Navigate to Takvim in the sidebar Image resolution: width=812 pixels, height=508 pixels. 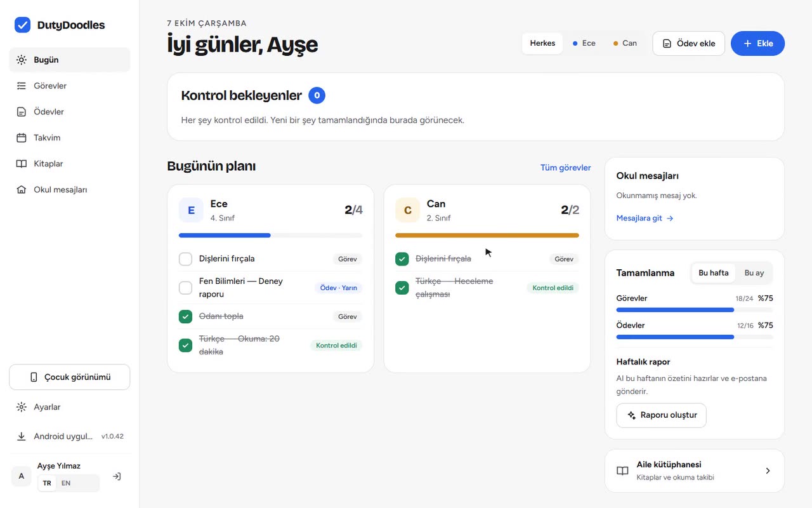(70, 138)
